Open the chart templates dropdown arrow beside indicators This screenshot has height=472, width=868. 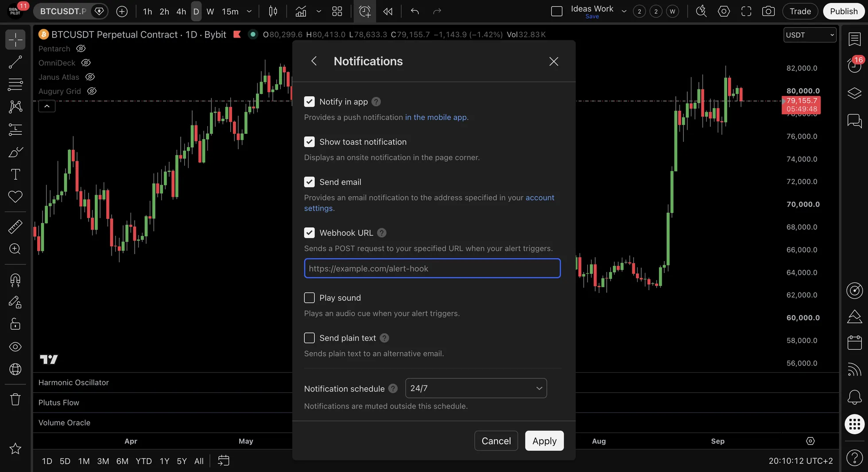318,11
